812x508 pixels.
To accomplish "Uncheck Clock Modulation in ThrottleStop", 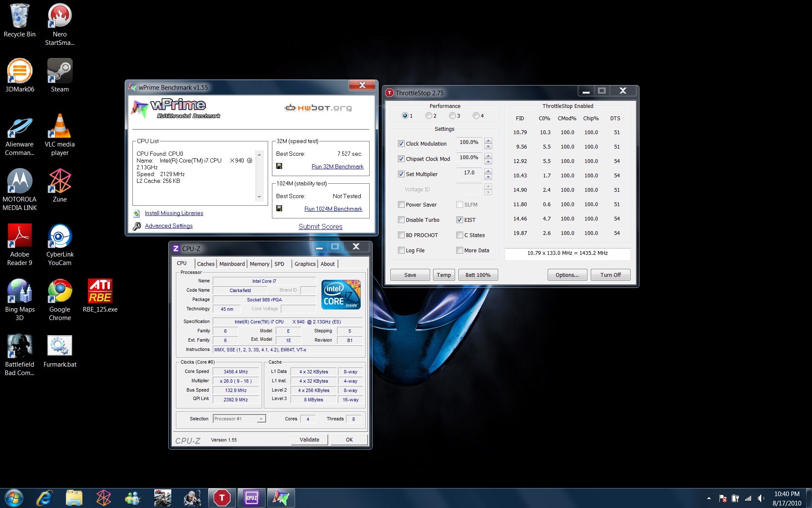I will click(401, 144).
